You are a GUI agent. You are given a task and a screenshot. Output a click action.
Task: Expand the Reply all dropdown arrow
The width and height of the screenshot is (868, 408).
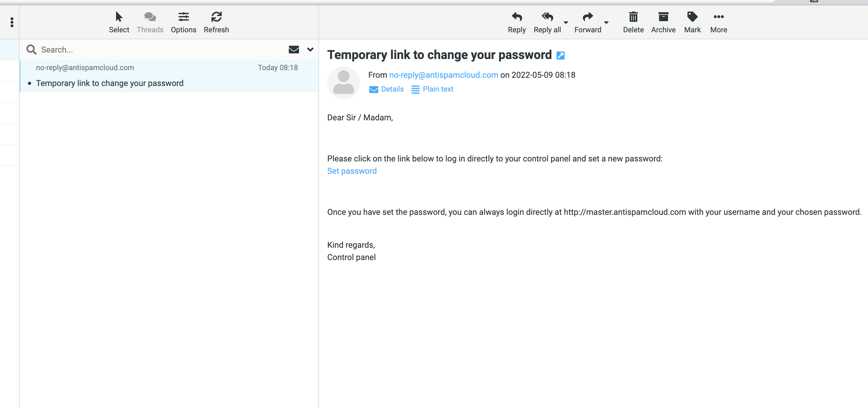click(x=566, y=23)
